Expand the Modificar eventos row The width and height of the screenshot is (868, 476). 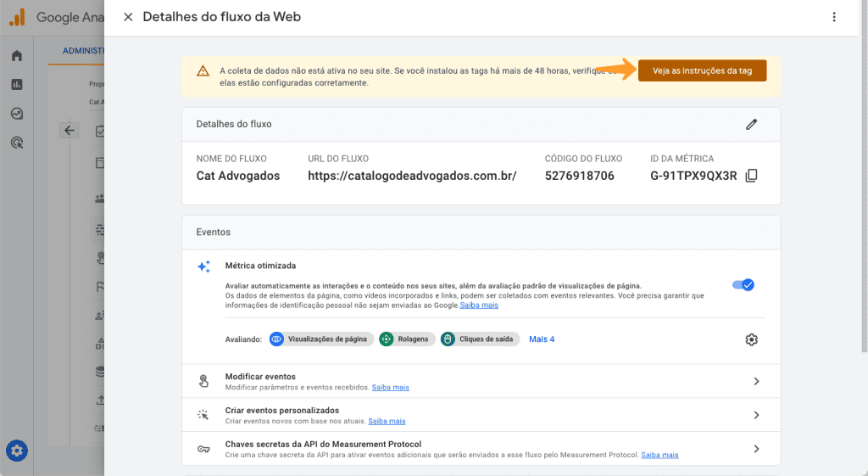click(x=481, y=381)
